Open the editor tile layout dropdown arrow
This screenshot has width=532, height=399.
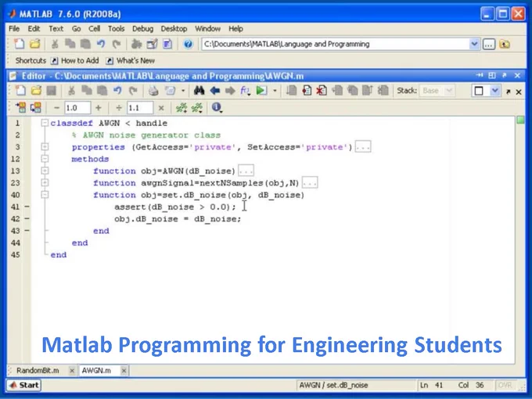coord(495,91)
